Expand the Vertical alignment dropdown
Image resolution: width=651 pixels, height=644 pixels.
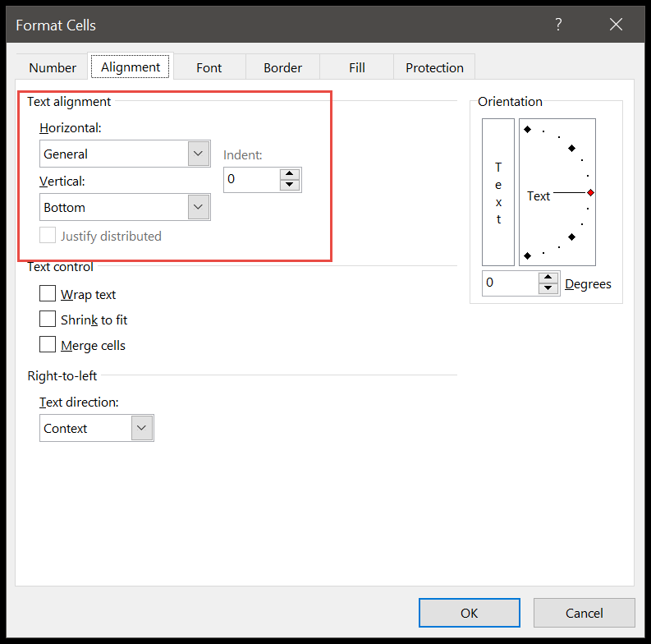198,207
